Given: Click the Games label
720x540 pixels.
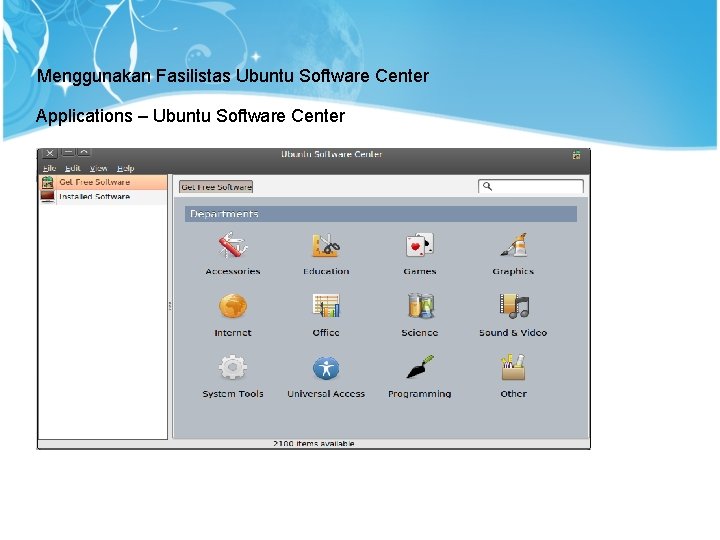Looking at the screenshot, I should click(x=420, y=271).
